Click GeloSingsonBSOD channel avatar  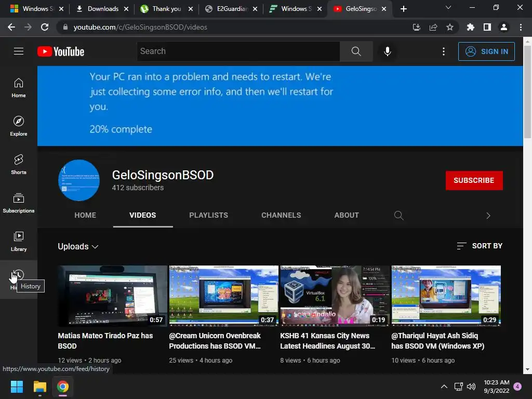click(x=79, y=180)
